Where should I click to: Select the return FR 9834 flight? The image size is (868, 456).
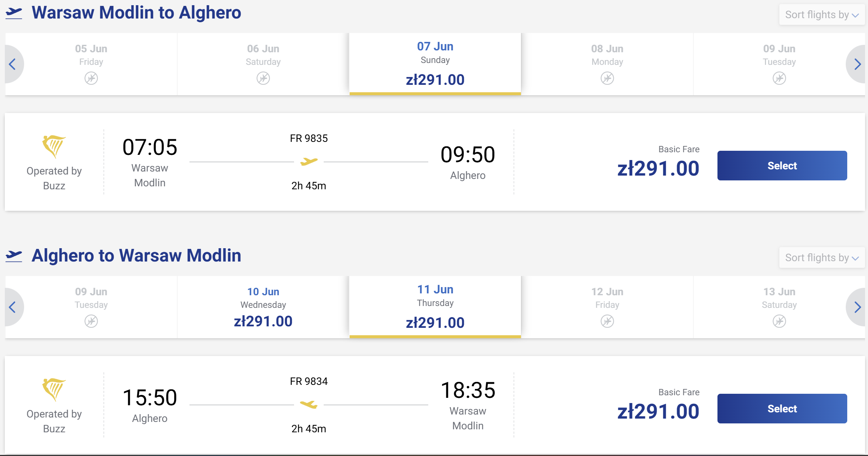(x=782, y=409)
